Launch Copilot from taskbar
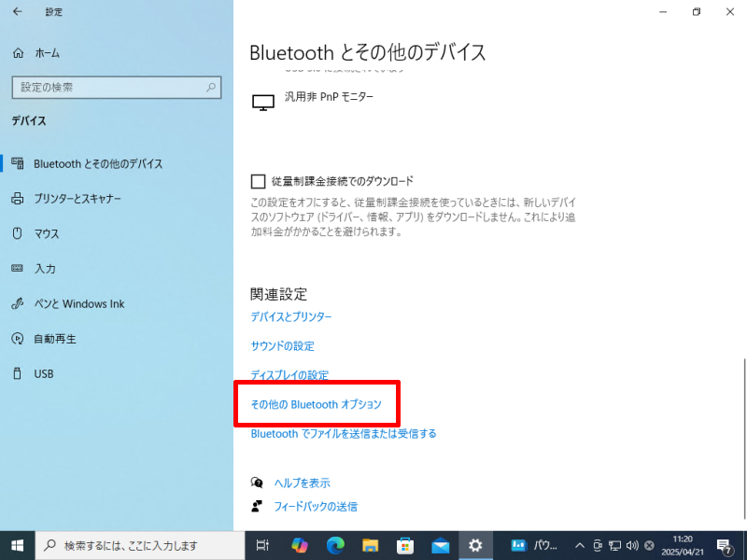The height and width of the screenshot is (560, 747). 300,546
